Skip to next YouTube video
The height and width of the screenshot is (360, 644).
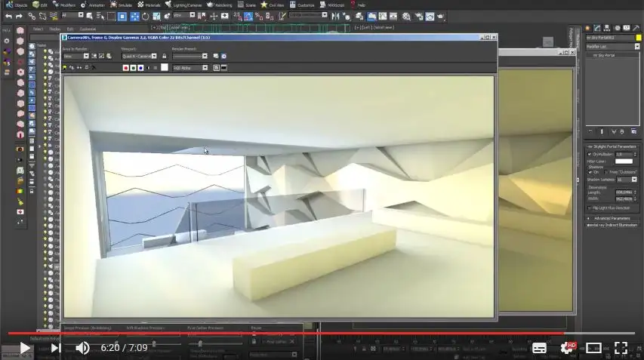coord(55,348)
